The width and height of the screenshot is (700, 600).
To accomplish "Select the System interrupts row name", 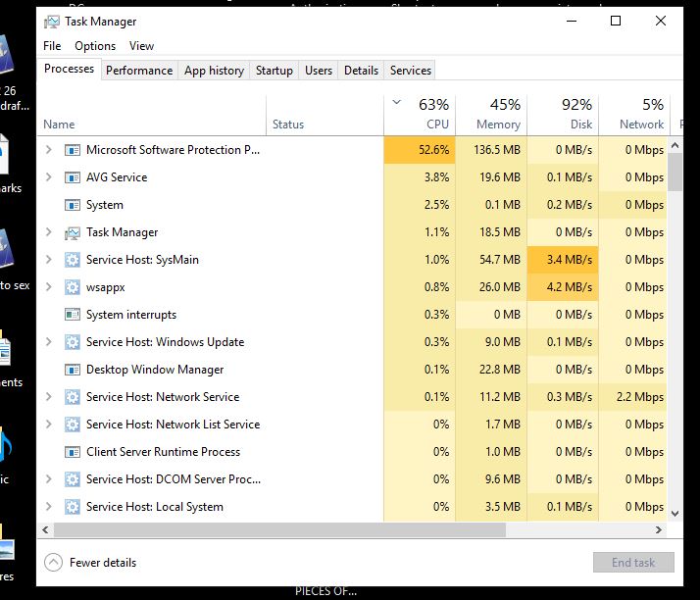I will point(131,315).
